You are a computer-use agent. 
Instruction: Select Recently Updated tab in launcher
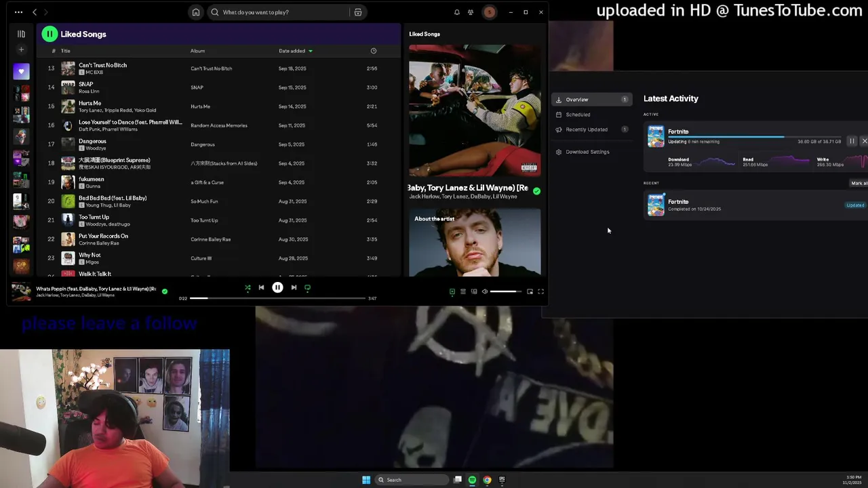592,129
